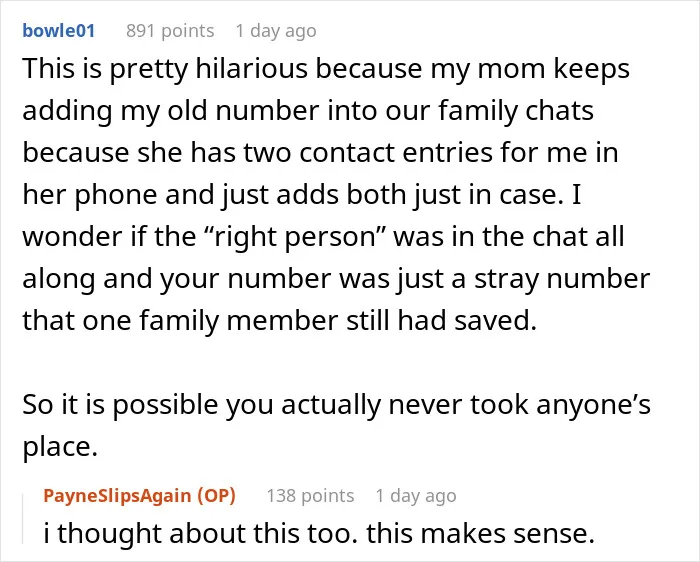
Task: Click the 'adding my old number' line
Action: click(308, 111)
